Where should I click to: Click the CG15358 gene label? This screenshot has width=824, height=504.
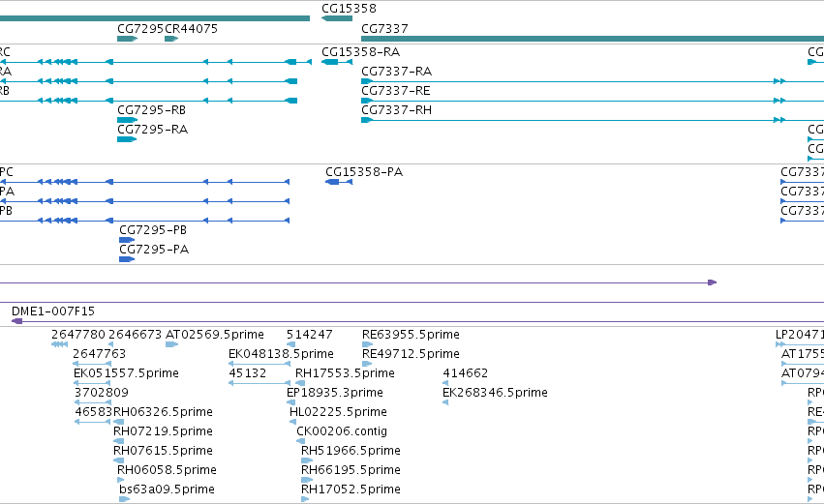tap(349, 9)
